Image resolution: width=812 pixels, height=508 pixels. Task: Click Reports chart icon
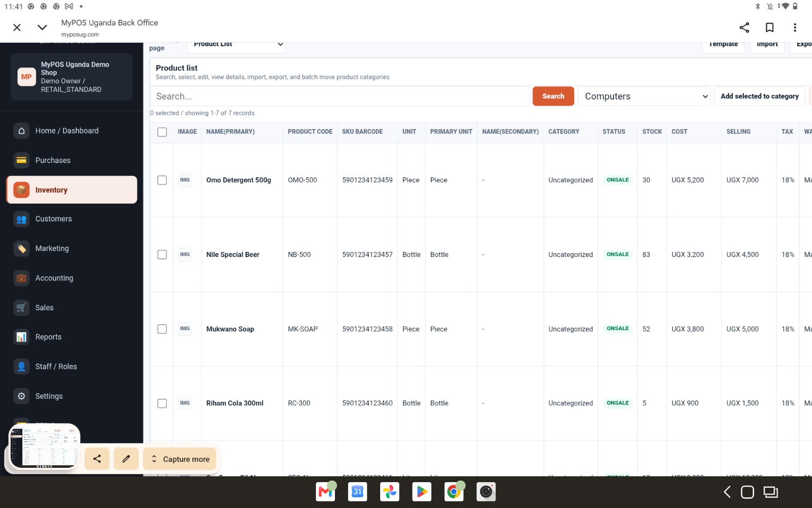(21, 337)
